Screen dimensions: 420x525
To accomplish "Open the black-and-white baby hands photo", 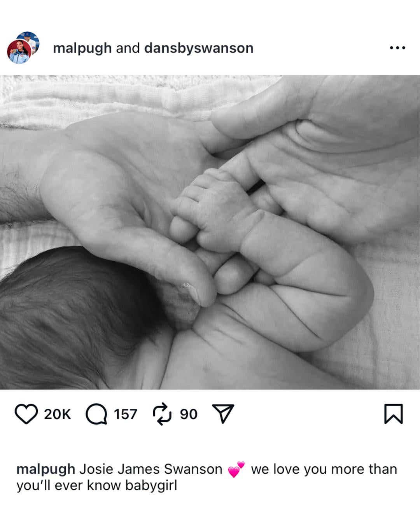I will (x=210, y=232).
